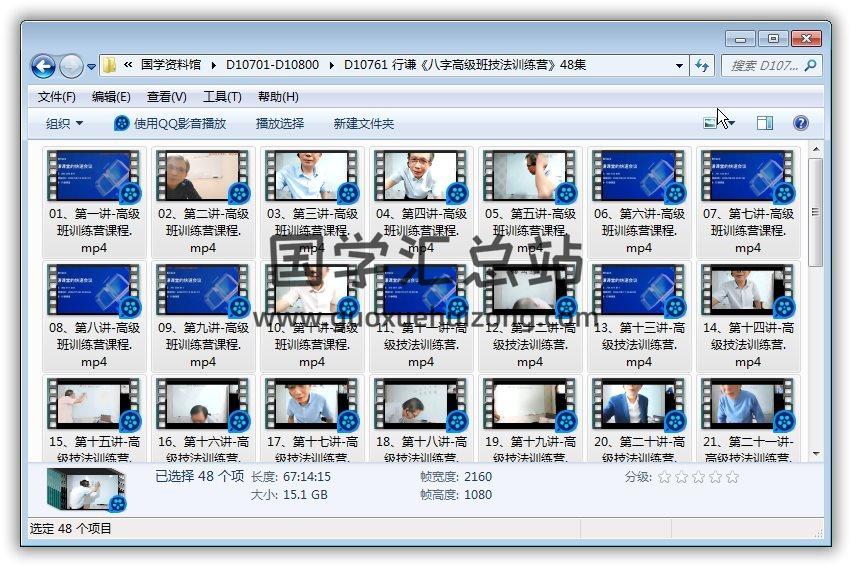
Task: Click the folder icon in address bar
Action: point(109,65)
